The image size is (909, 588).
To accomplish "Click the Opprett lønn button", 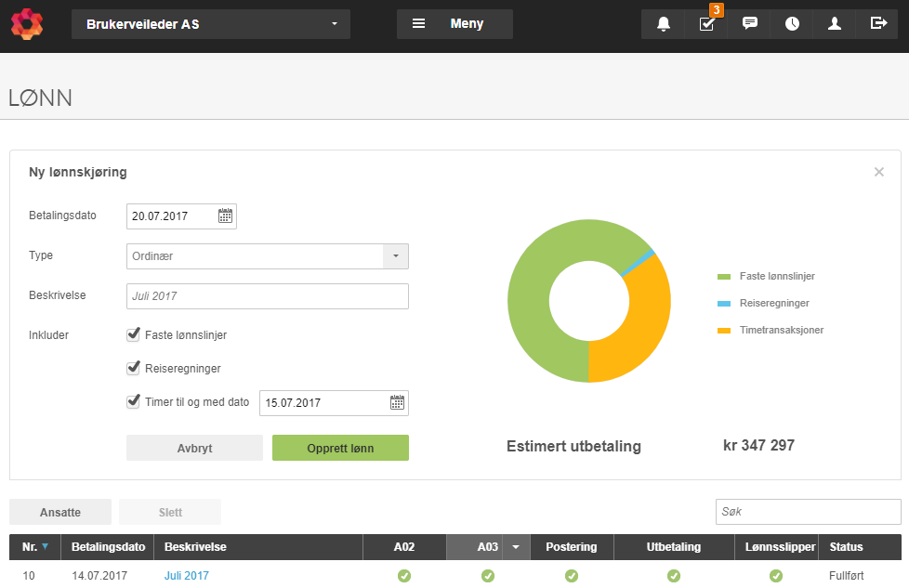I will 340,448.
